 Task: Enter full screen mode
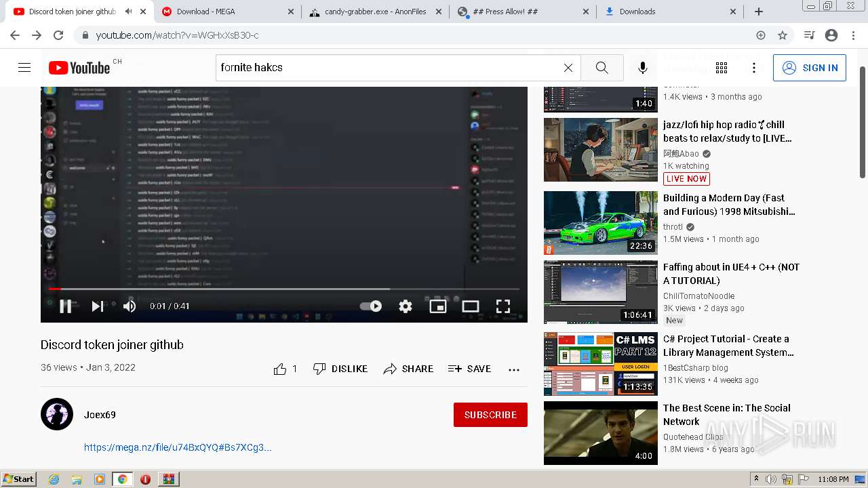(503, 306)
